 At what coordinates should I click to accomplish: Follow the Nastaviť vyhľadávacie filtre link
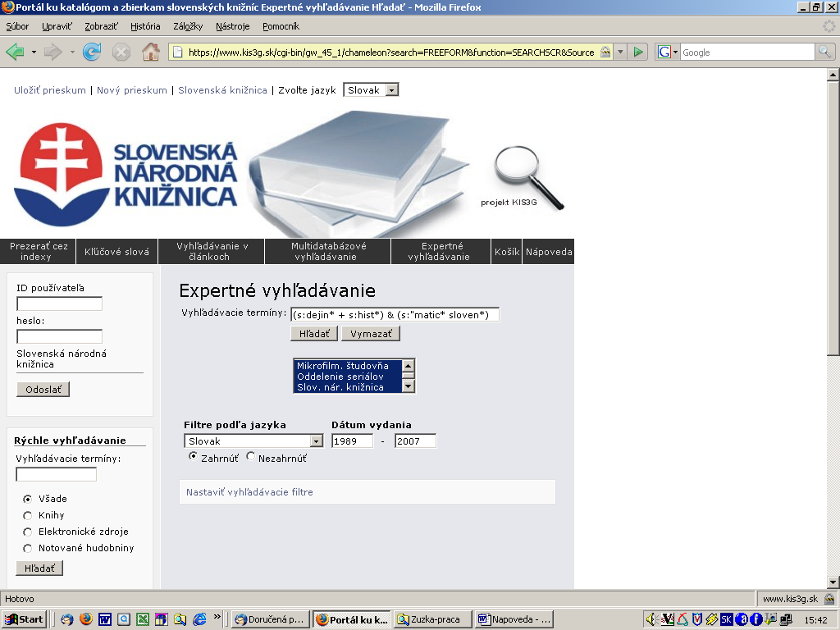tap(249, 492)
